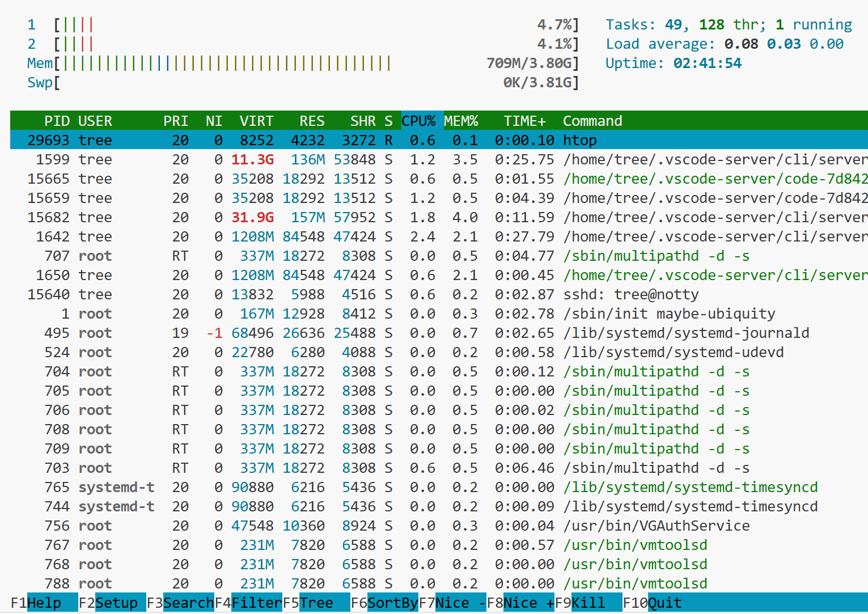Sort by the SHR column header

tap(363, 121)
